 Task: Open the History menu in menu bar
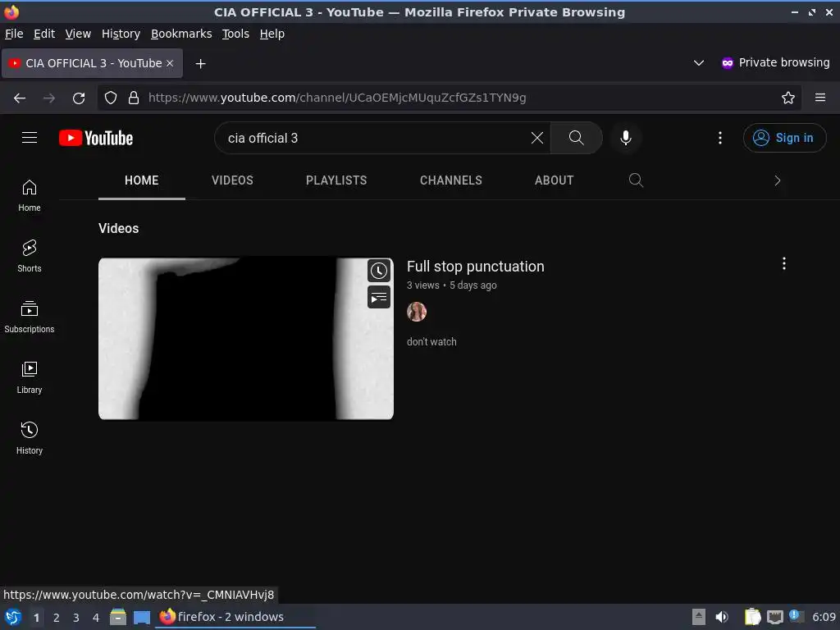point(121,34)
